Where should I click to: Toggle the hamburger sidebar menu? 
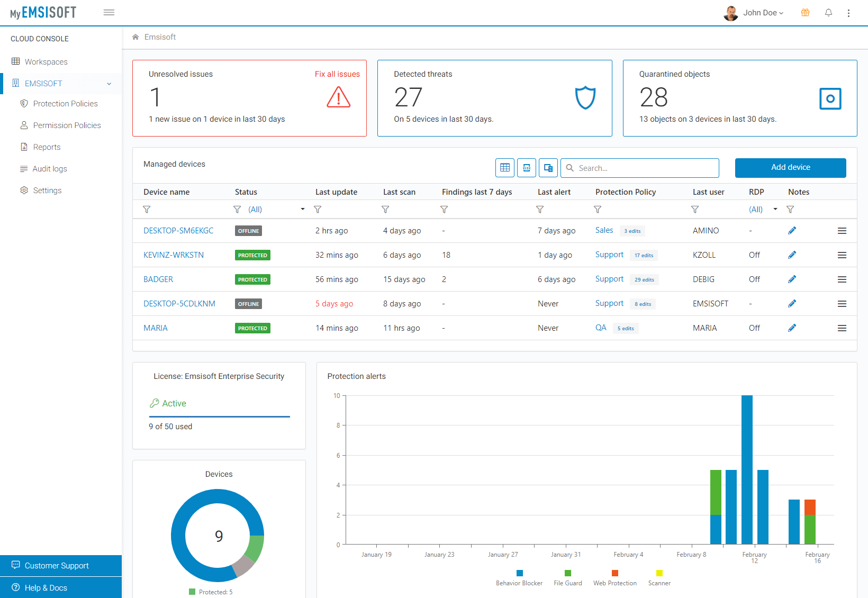109,12
